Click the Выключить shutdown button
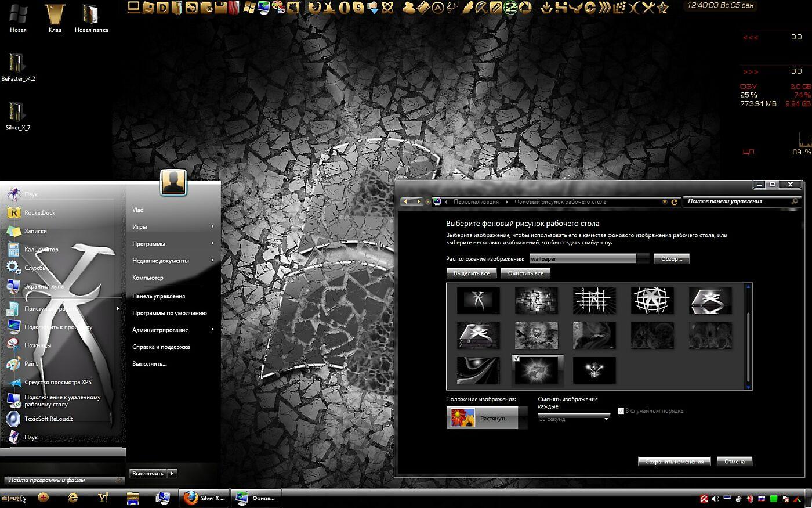Screen dimensions: 812x508 tap(148, 474)
